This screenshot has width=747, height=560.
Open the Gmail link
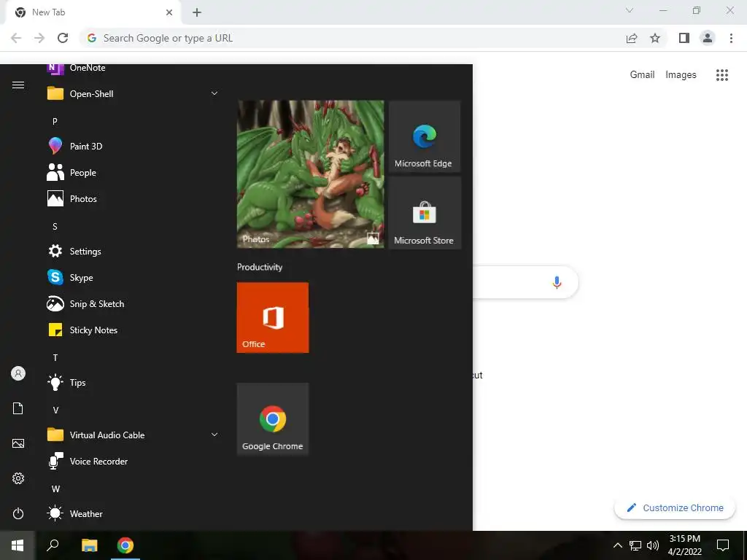[642, 75]
